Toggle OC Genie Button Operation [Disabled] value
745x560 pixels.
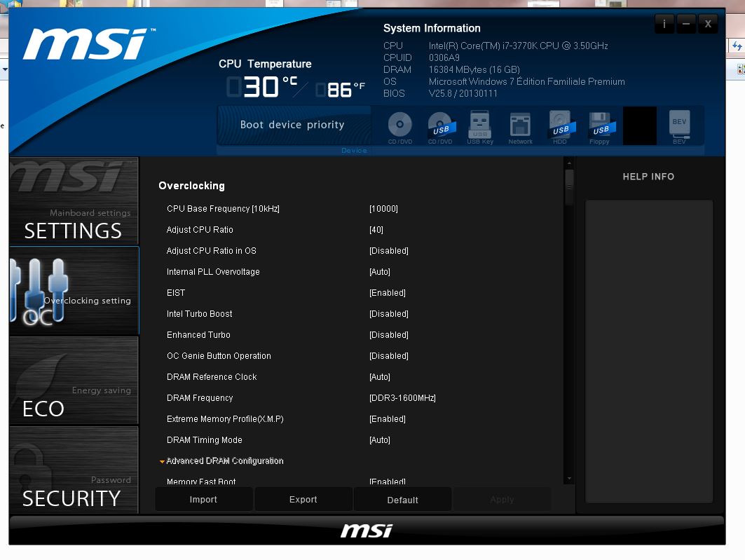click(x=389, y=356)
